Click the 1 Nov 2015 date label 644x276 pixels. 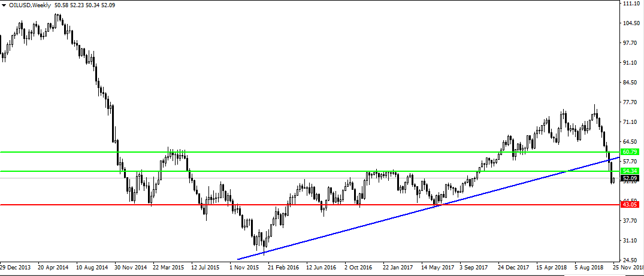(x=244, y=268)
